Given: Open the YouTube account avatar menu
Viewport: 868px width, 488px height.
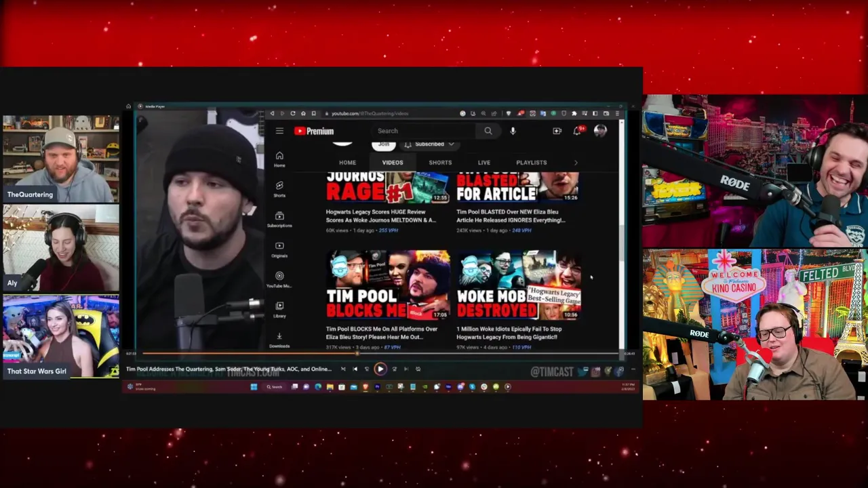Looking at the screenshot, I should [600, 131].
